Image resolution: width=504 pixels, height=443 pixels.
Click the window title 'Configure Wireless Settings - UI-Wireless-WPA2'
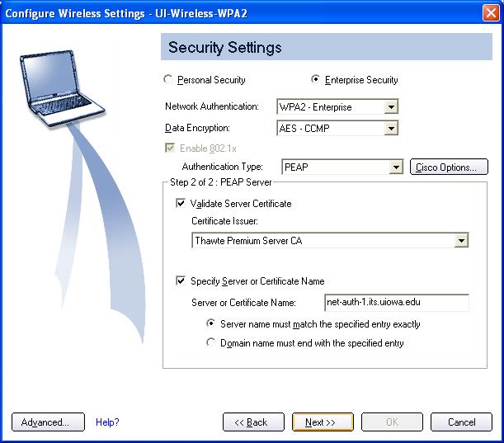click(x=126, y=13)
